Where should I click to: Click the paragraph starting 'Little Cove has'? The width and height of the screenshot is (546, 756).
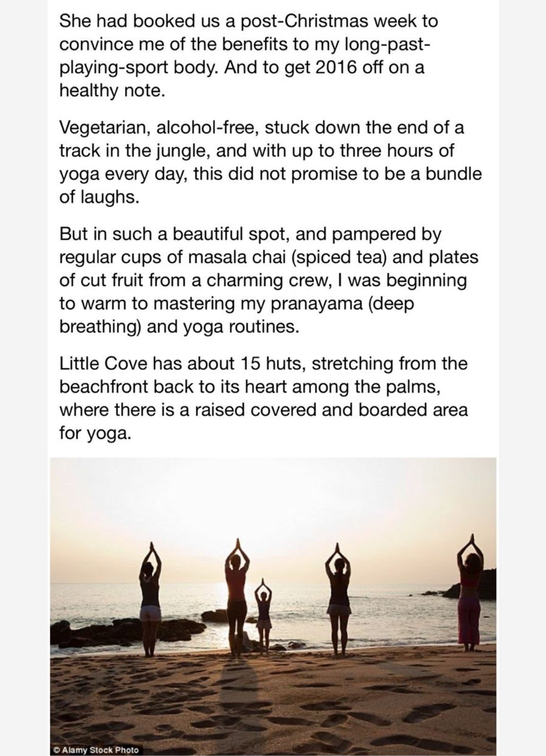pos(263,398)
